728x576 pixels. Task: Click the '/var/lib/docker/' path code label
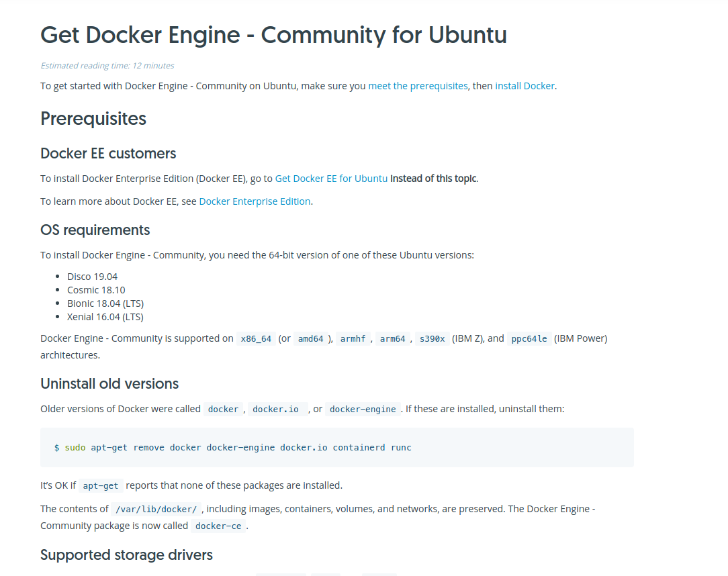pyautogui.click(x=156, y=509)
